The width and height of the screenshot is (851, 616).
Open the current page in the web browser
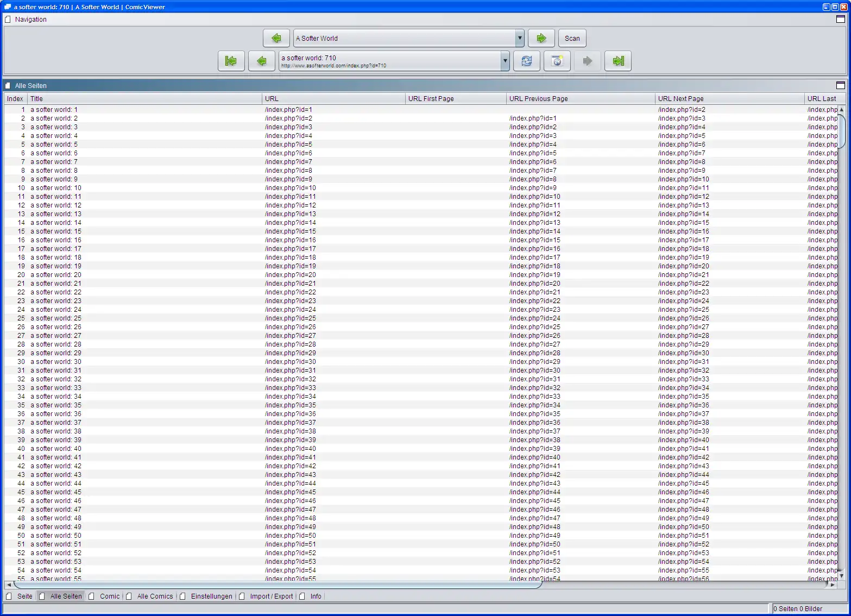(x=557, y=61)
